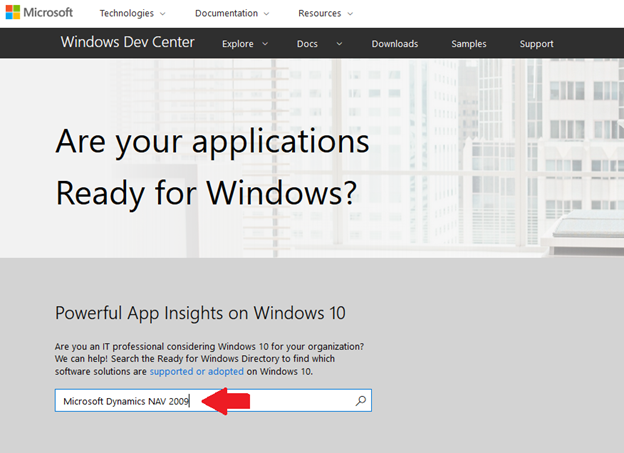Click the 'Powerful App Insights on Windows 10' heading
The width and height of the screenshot is (624, 453).
point(200,313)
